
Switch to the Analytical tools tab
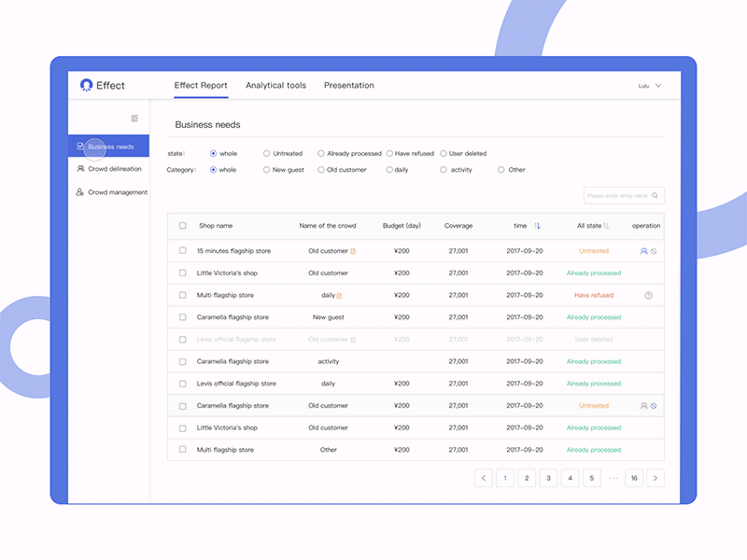[x=275, y=85]
